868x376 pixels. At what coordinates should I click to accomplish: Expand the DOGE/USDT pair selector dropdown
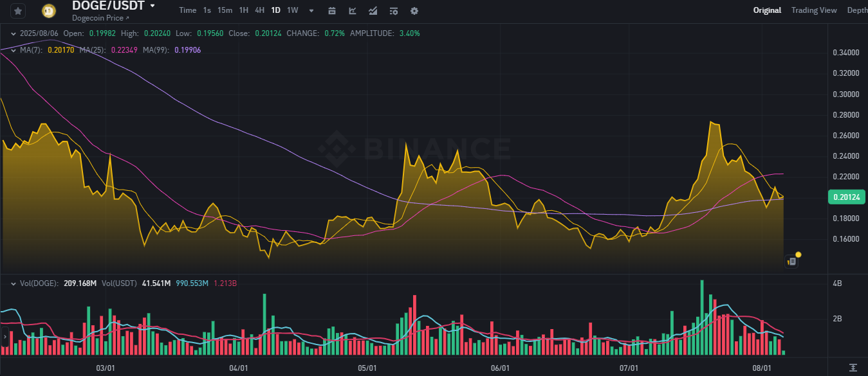[152, 6]
